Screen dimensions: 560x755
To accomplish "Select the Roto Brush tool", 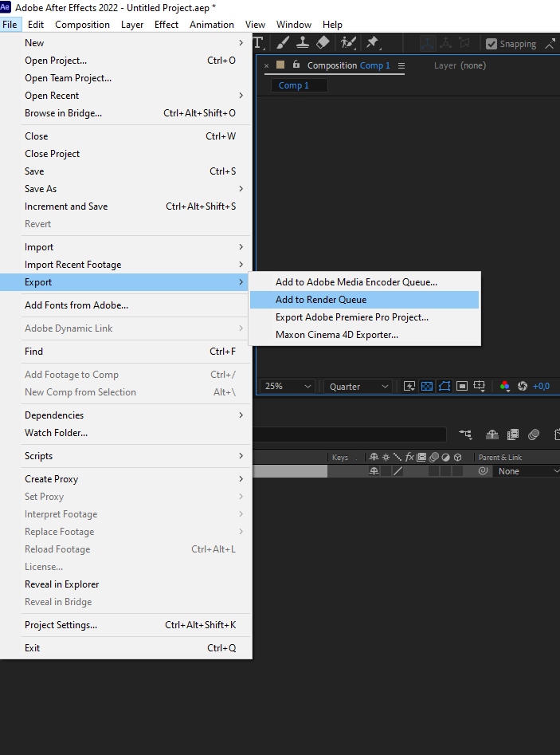I will (x=347, y=43).
